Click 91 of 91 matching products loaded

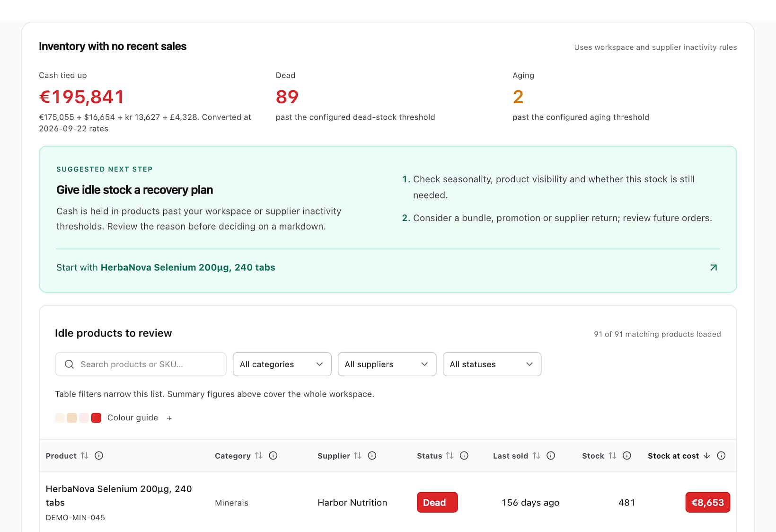pyautogui.click(x=657, y=334)
